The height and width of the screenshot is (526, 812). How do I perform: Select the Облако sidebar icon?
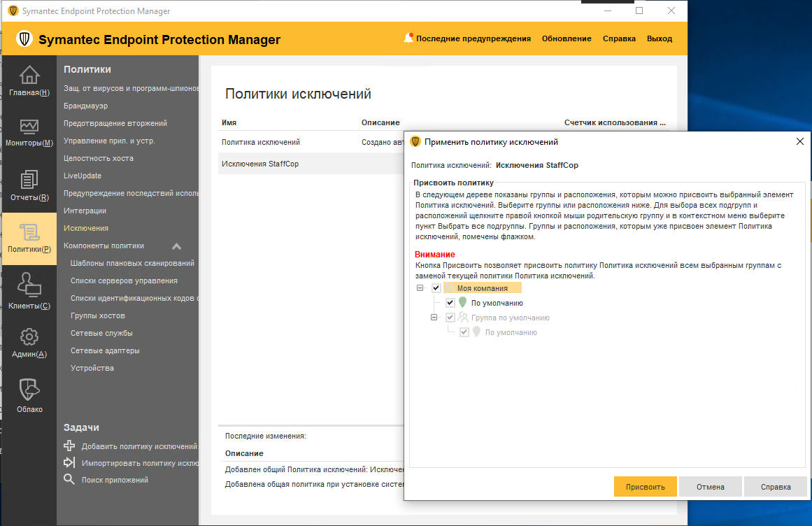(29, 393)
